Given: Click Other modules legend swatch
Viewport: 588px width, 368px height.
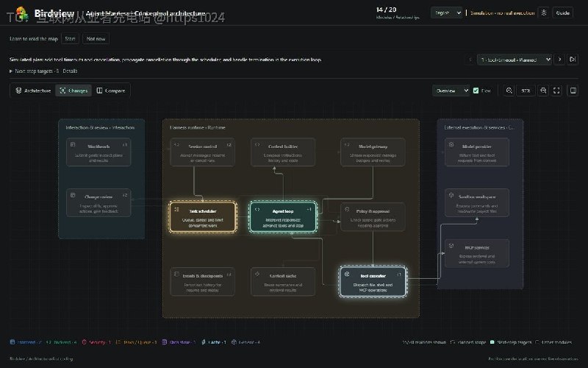Looking at the screenshot, I should tap(537, 342).
